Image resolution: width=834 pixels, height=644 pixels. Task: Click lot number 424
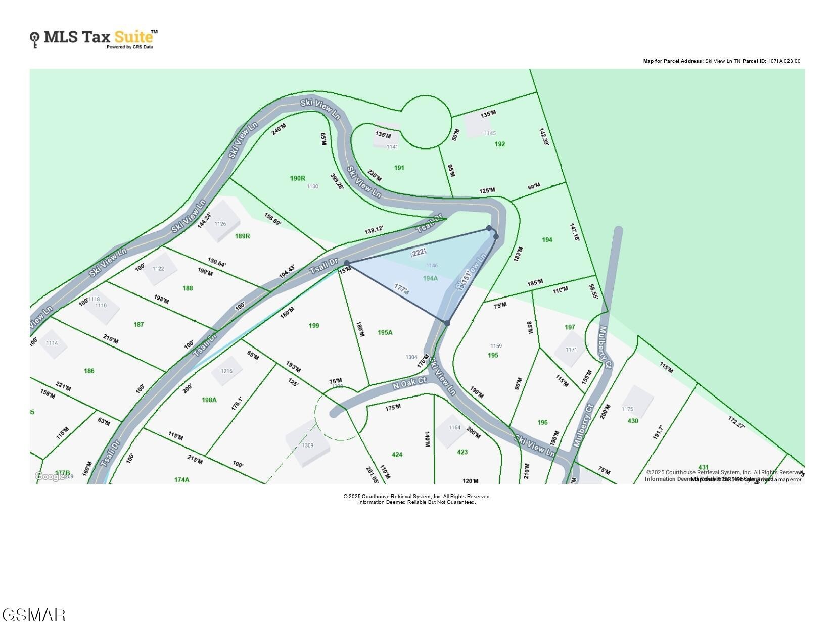397,455
